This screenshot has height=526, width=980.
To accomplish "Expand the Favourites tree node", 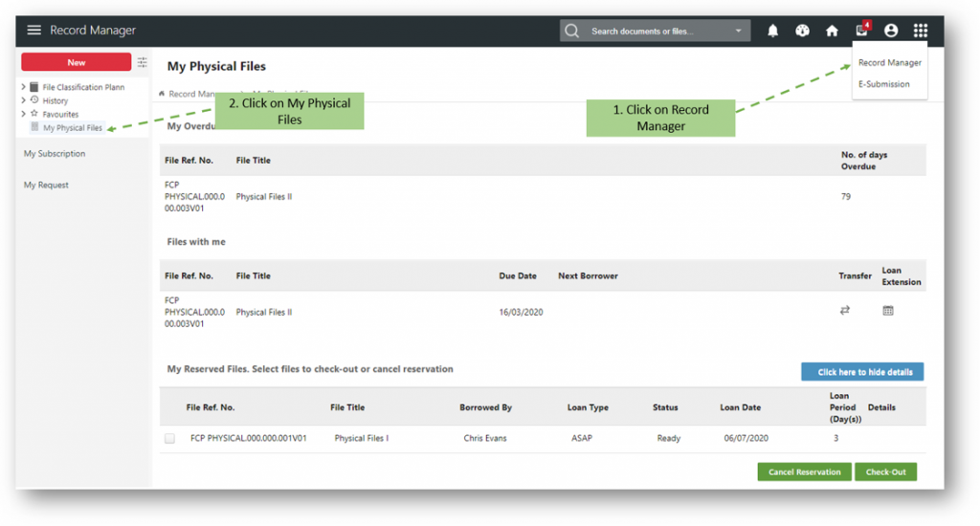I will (24, 114).
